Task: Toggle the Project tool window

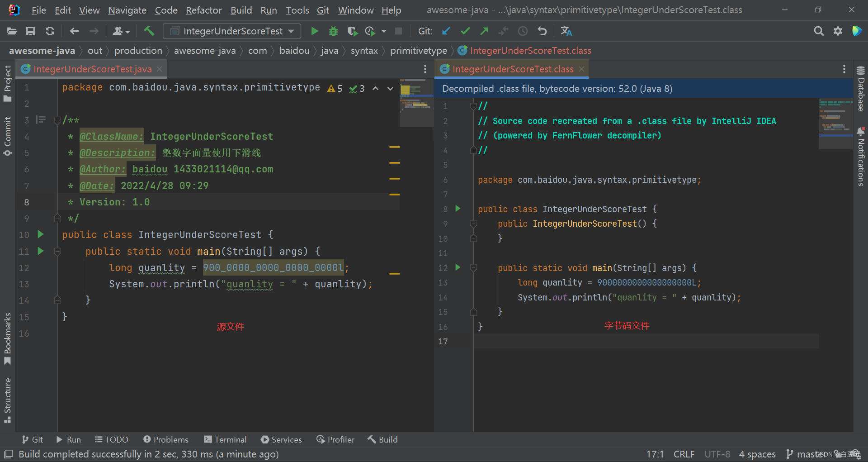Action: (7, 84)
